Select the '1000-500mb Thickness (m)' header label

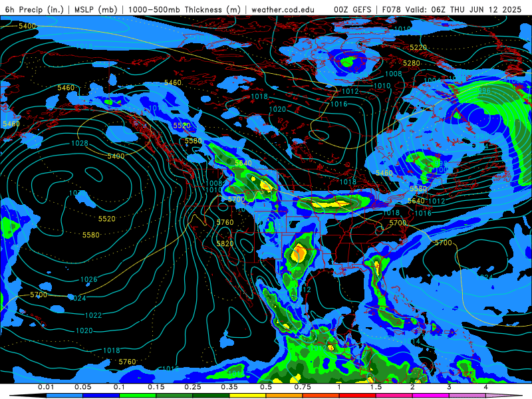tap(184, 9)
